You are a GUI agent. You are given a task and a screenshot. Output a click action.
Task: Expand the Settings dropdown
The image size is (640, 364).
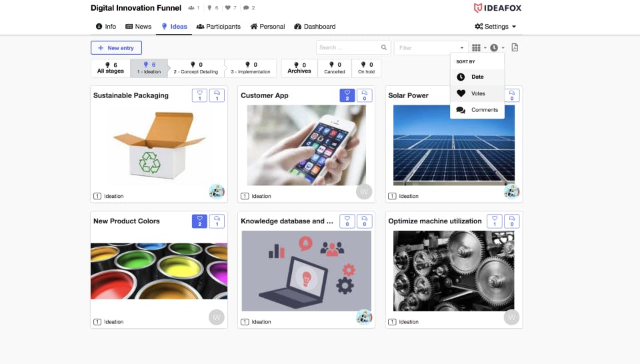pos(495,27)
